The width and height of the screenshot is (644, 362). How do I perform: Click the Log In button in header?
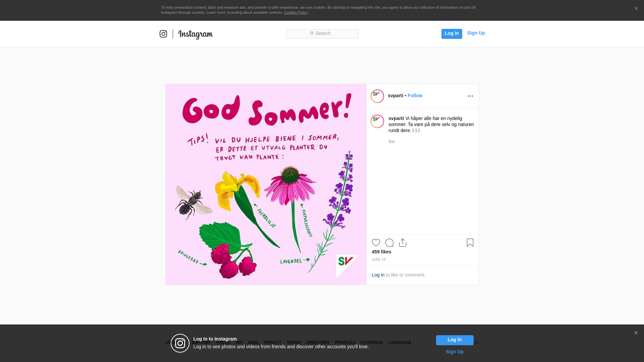(451, 34)
